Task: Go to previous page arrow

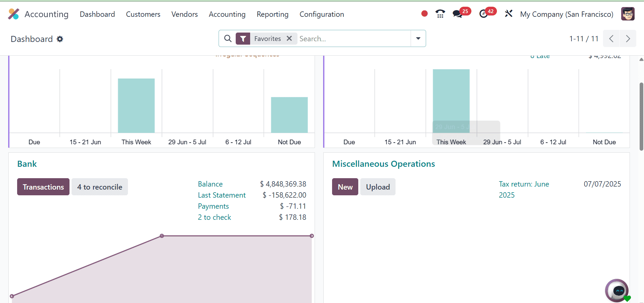Action: coord(611,39)
